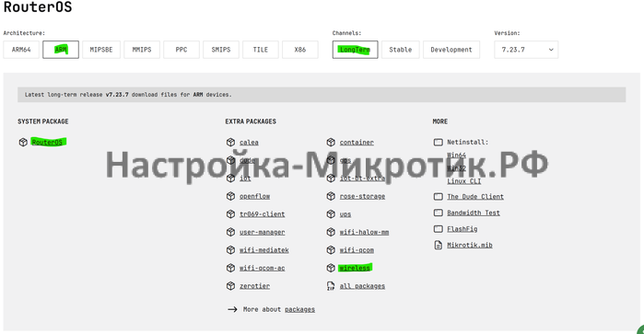Viewport: 644px width, 334px height.
Task: Download the rose-storage package
Action: pos(362,196)
